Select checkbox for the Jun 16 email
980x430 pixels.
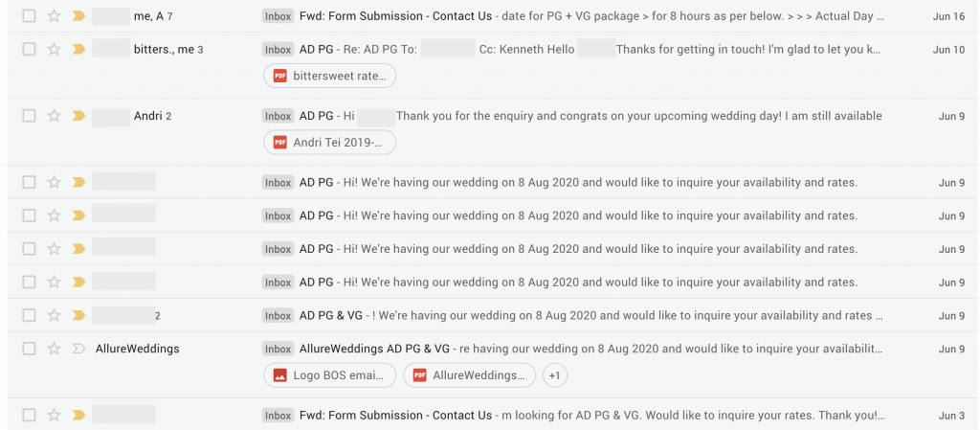tap(30, 16)
